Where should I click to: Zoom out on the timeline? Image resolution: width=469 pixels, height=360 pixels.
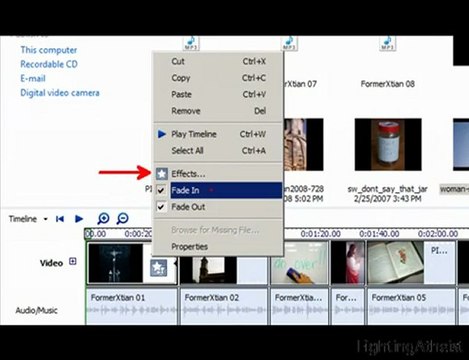[x=123, y=219]
